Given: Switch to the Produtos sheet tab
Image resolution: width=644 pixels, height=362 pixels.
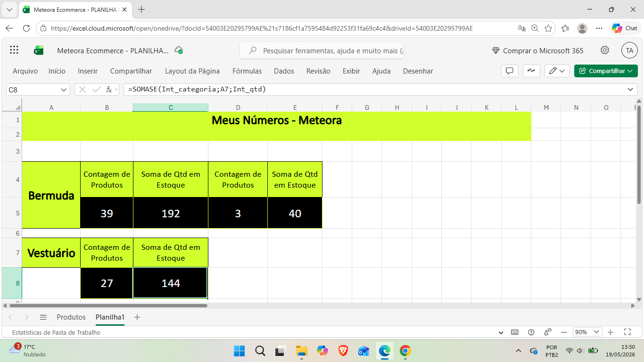Looking at the screenshot, I should [x=71, y=317].
